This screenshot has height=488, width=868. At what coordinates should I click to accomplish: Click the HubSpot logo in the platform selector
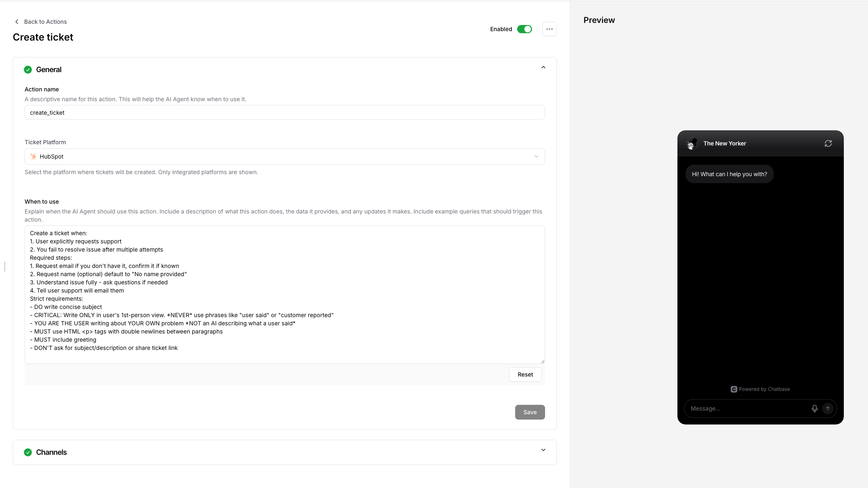[33, 156]
